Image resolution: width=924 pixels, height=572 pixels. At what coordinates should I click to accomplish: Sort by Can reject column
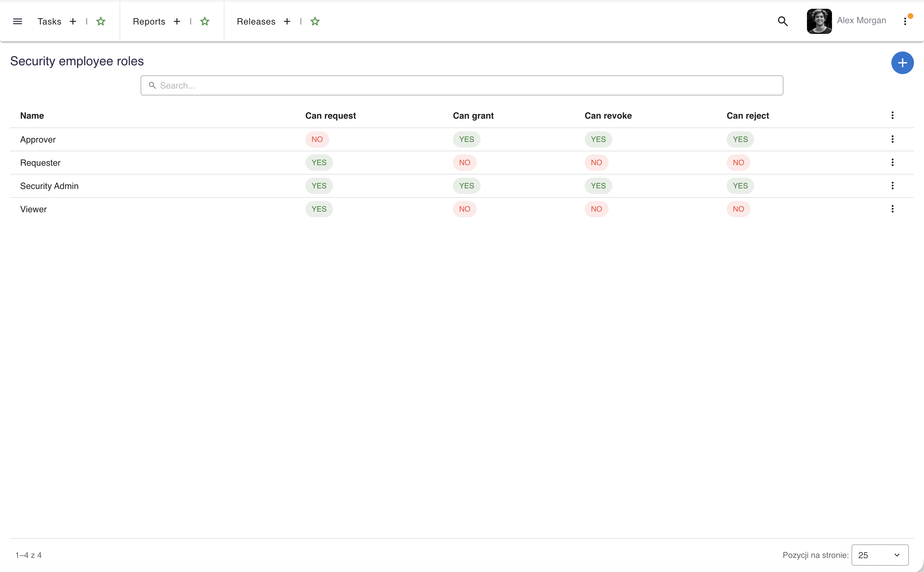coord(748,116)
